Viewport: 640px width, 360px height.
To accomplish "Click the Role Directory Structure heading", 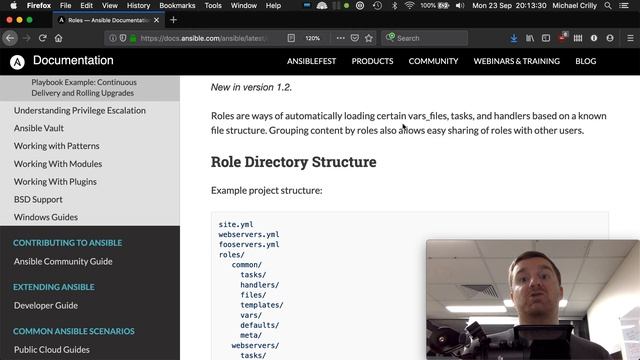I will 293,162.
